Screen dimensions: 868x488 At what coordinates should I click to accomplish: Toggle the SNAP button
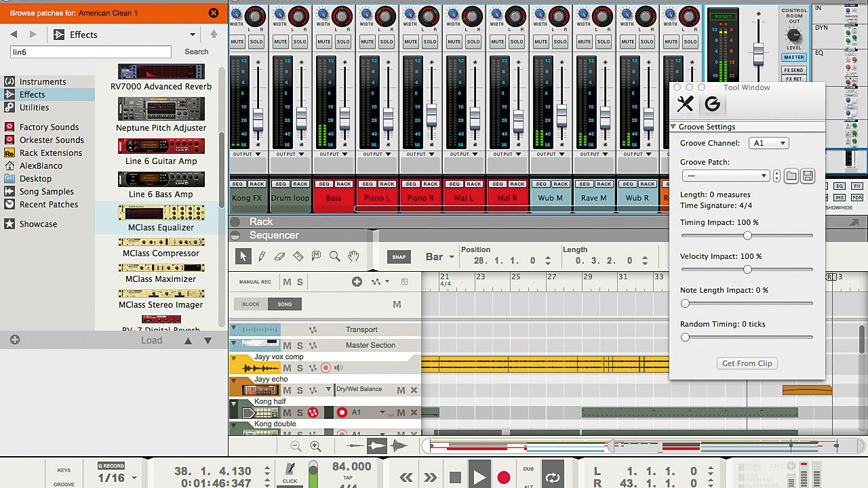click(399, 257)
